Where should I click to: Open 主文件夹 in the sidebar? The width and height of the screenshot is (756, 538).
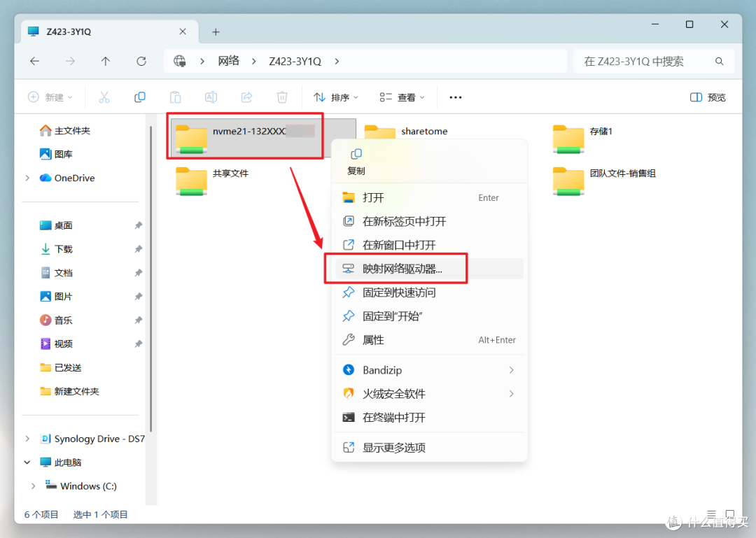[x=65, y=131]
